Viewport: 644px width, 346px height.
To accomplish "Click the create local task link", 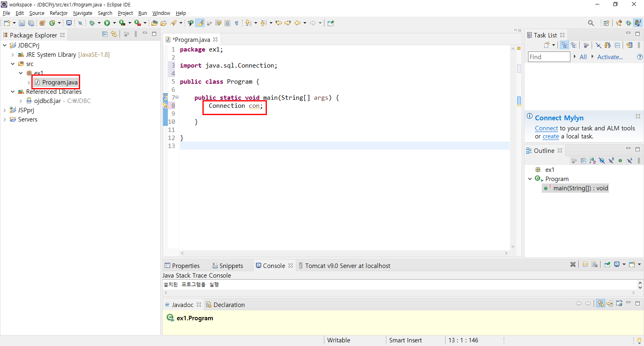I will (551, 136).
